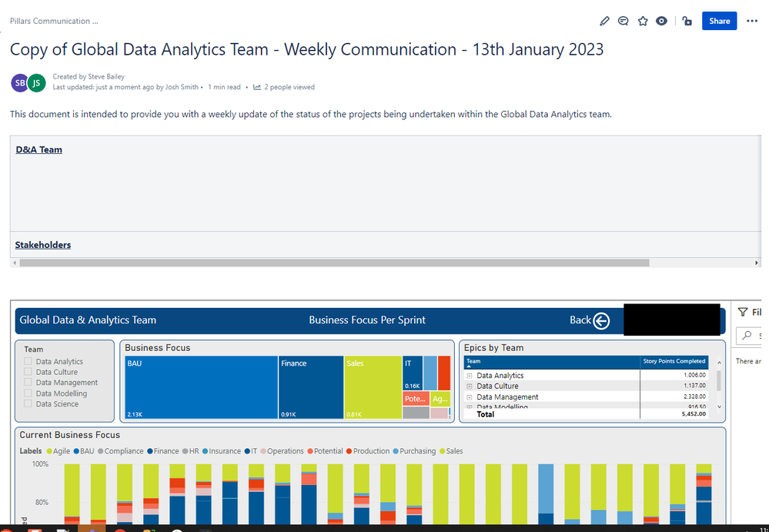Select Sales in chart legend
The image size is (769, 532).
pos(451,451)
